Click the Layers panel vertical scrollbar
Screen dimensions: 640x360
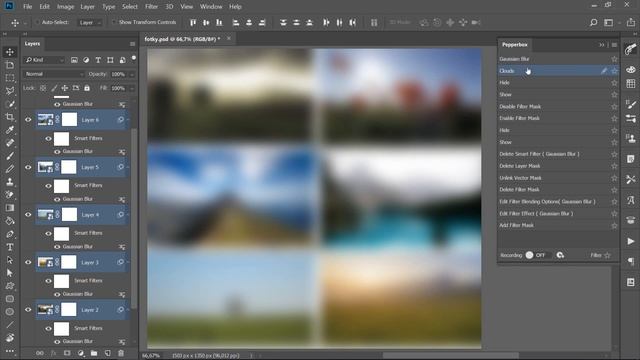coord(134,218)
